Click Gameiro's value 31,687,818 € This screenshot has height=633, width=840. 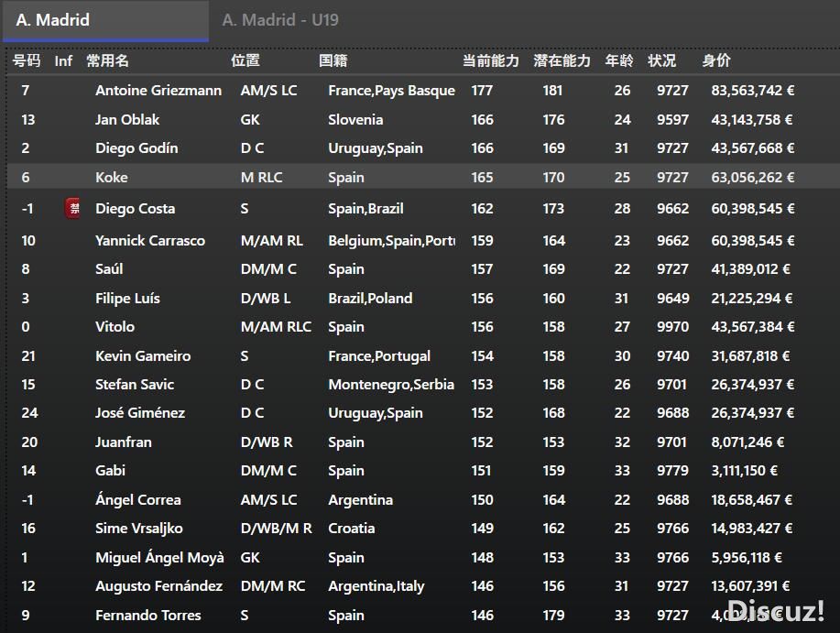pos(750,356)
